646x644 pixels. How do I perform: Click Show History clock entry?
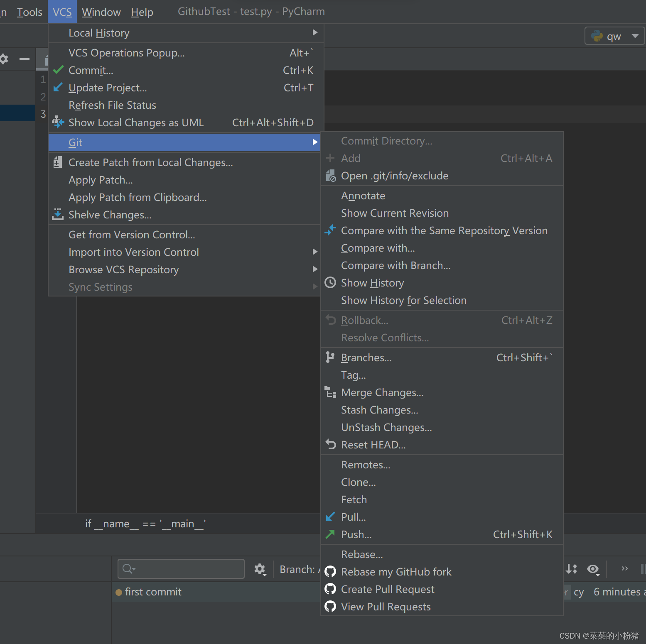point(442,283)
